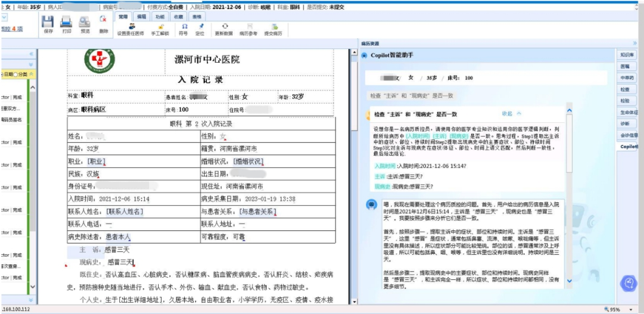Click 设置责任医师 doctor icon
Screen dimensions: 644x314
tap(132, 26)
